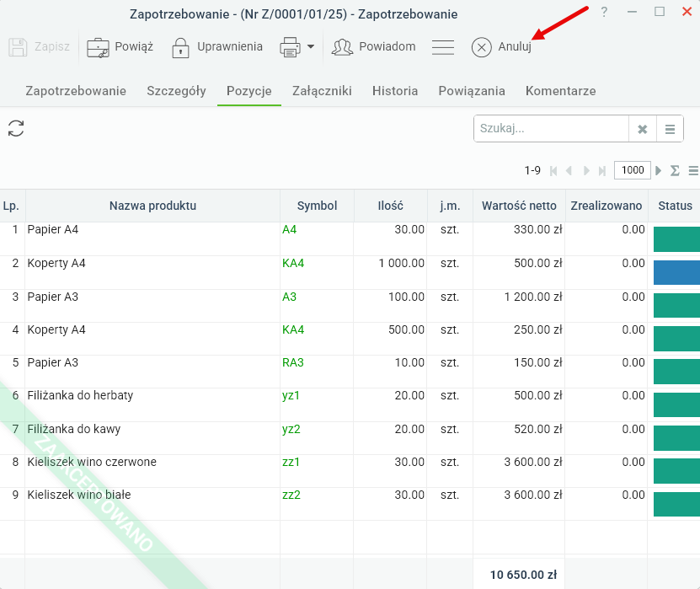Go to last page of results

tap(602, 170)
